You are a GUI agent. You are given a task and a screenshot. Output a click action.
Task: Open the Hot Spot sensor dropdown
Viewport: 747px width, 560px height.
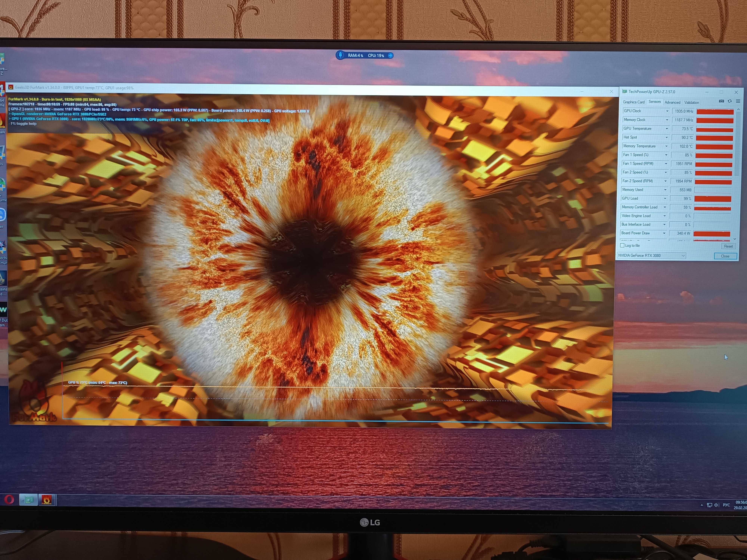tap(667, 137)
